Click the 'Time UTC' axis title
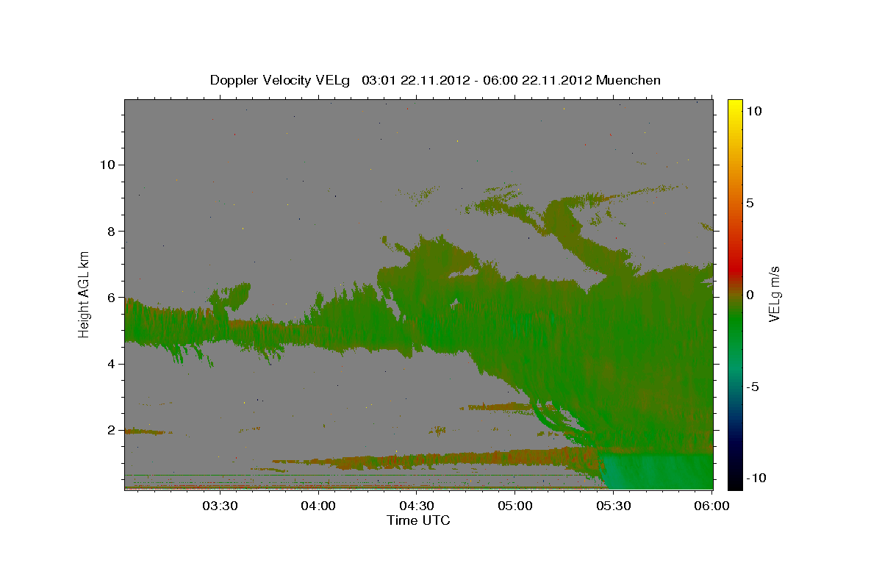Screen dimensions: 882x588 pos(418,520)
